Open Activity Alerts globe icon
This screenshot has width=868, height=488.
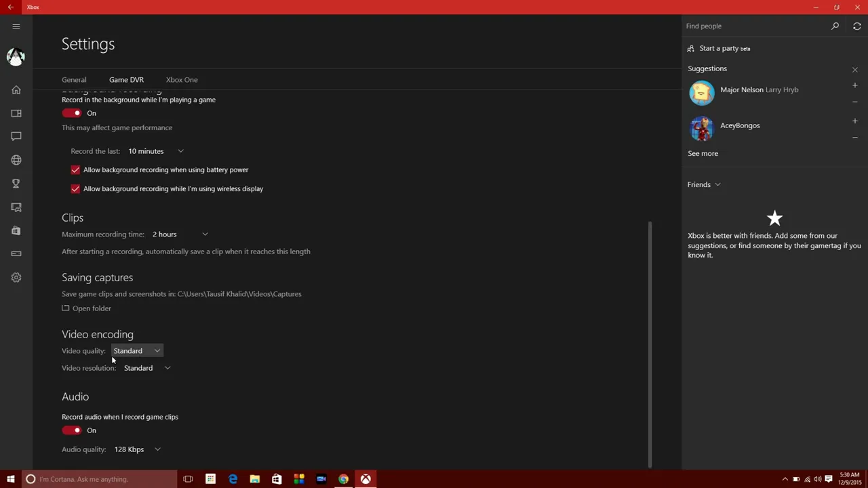tap(16, 160)
